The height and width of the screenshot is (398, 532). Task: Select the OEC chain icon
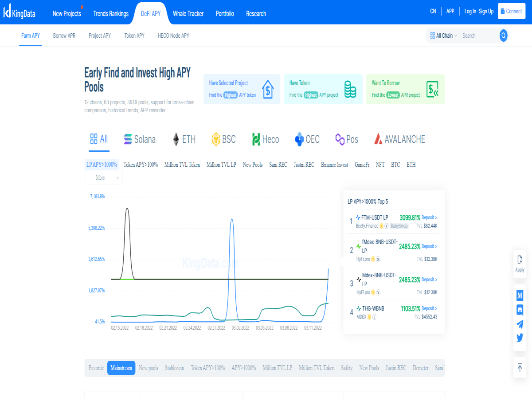click(299, 139)
